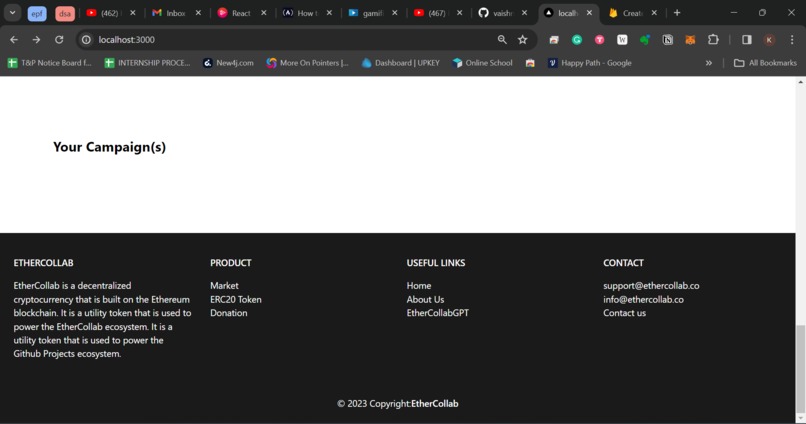Screen dimensions: 806x424
Task: Close the React tab
Action: pyautogui.click(x=264, y=13)
